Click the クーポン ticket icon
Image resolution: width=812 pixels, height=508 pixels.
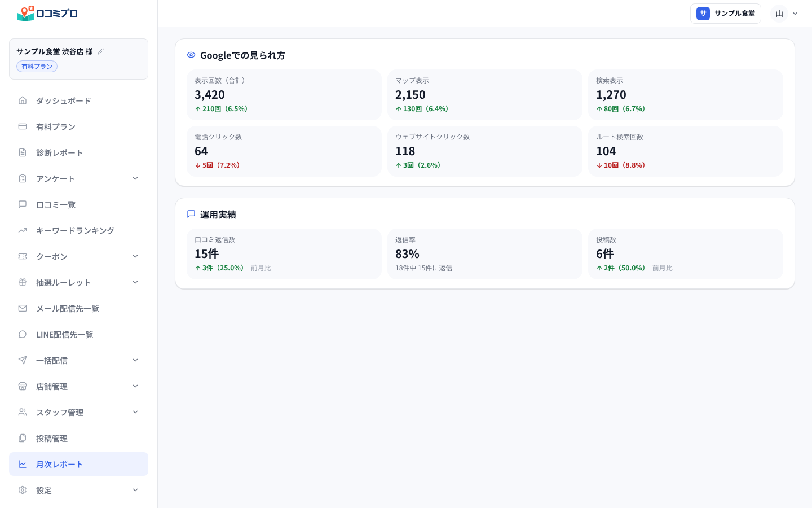coord(23,256)
